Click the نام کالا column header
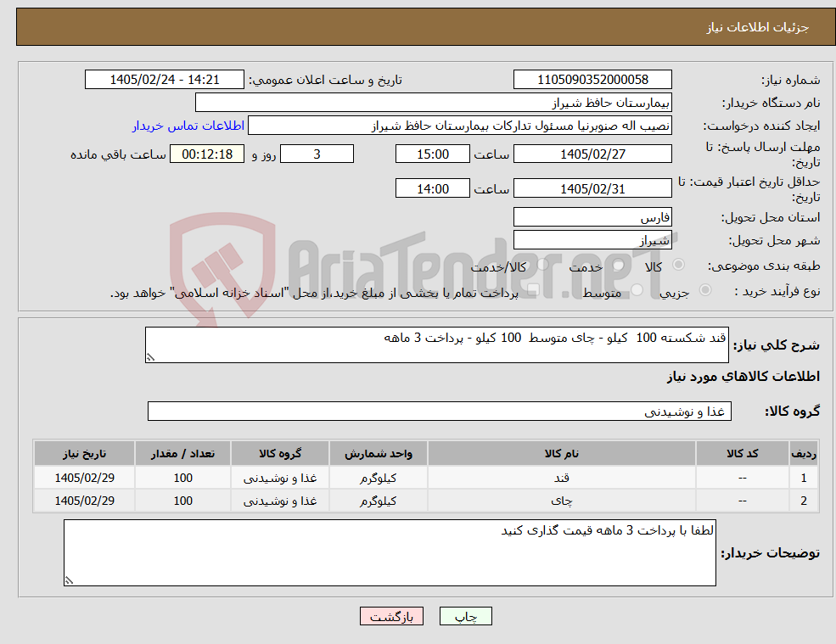The height and width of the screenshot is (644, 836). 561,454
